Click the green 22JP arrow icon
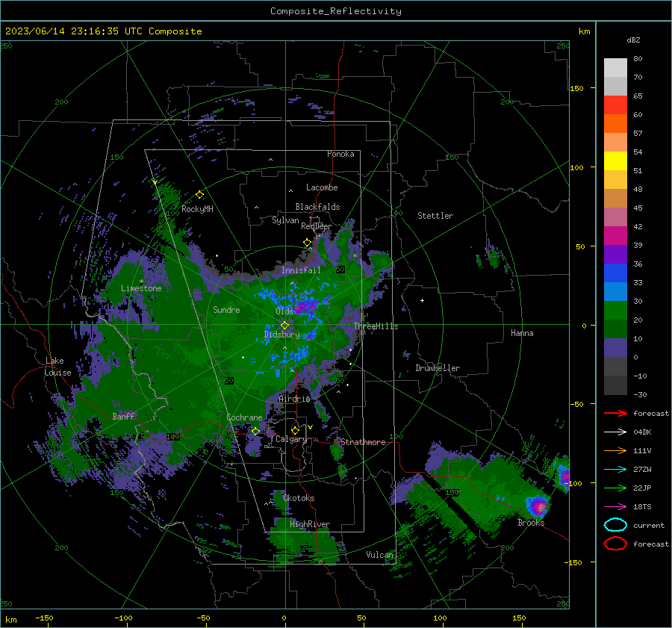 point(615,488)
